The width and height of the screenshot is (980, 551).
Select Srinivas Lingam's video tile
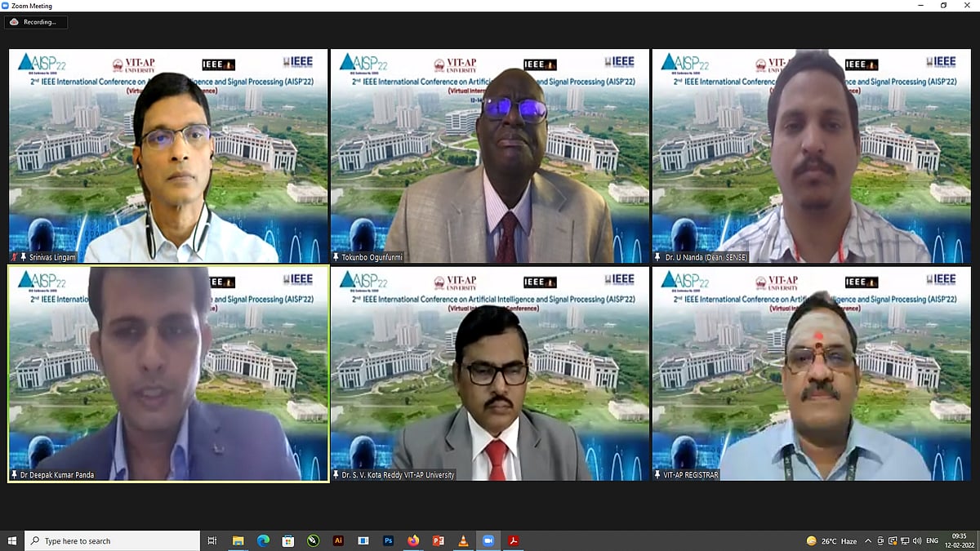[x=167, y=155]
